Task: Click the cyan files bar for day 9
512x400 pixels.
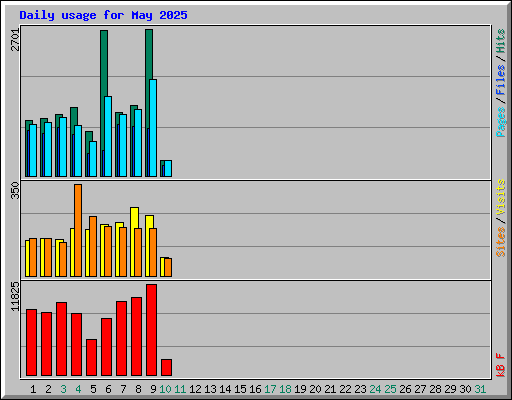Action: click(x=153, y=128)
